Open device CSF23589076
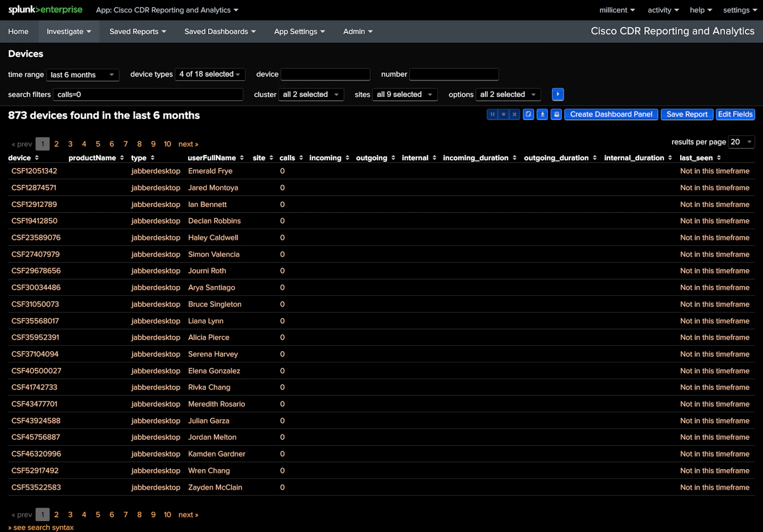This screenshot has width=763, height=532. pyautogui.click(x=36, y=237)
